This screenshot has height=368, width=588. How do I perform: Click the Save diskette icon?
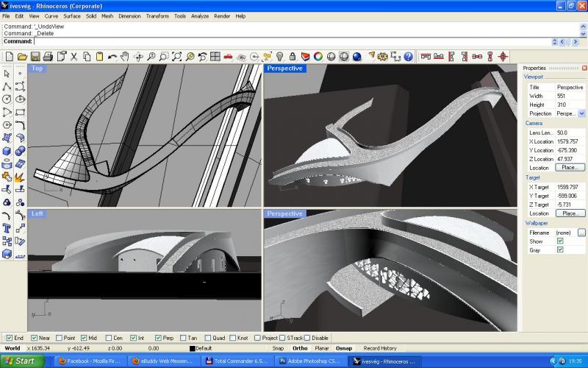point(35,56)
